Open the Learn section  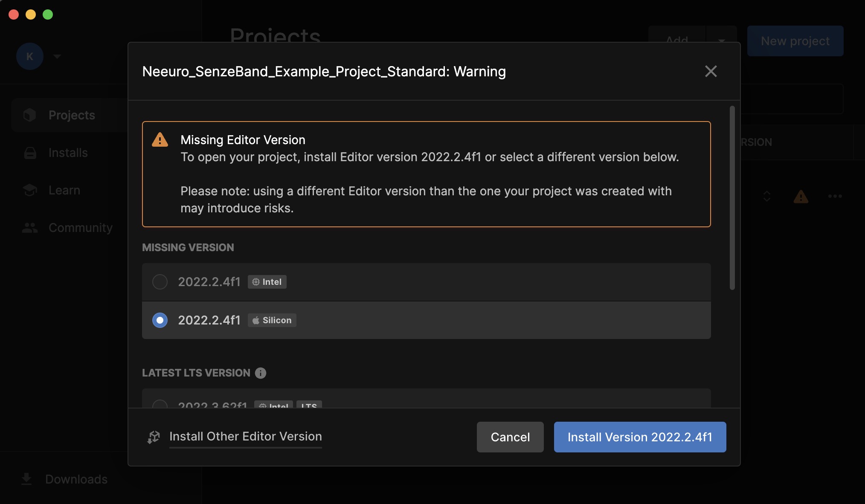click(64, 190)
